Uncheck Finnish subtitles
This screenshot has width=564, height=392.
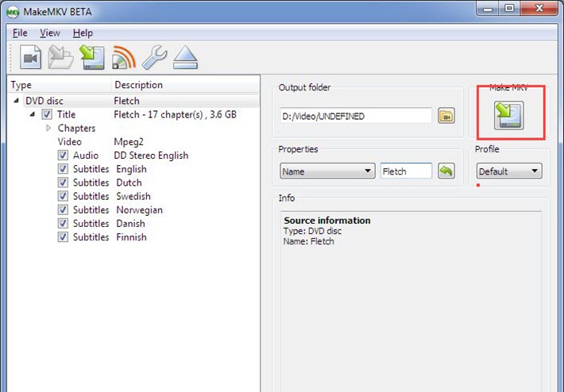click(x=63, y=237)
